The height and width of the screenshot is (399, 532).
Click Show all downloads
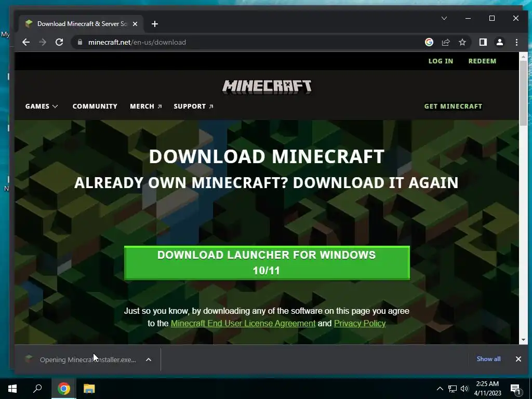[x=488, y=359]
